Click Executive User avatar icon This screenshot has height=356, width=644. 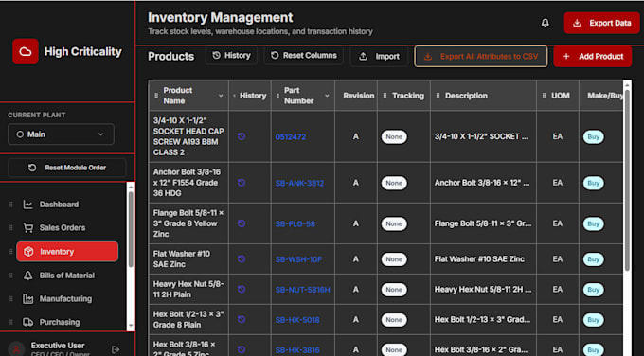16,349
